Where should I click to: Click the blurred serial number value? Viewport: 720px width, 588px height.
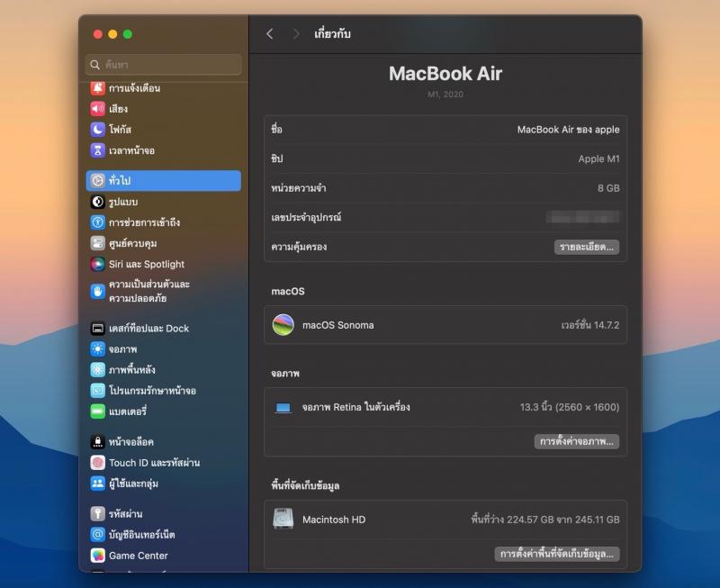(582, 217)
